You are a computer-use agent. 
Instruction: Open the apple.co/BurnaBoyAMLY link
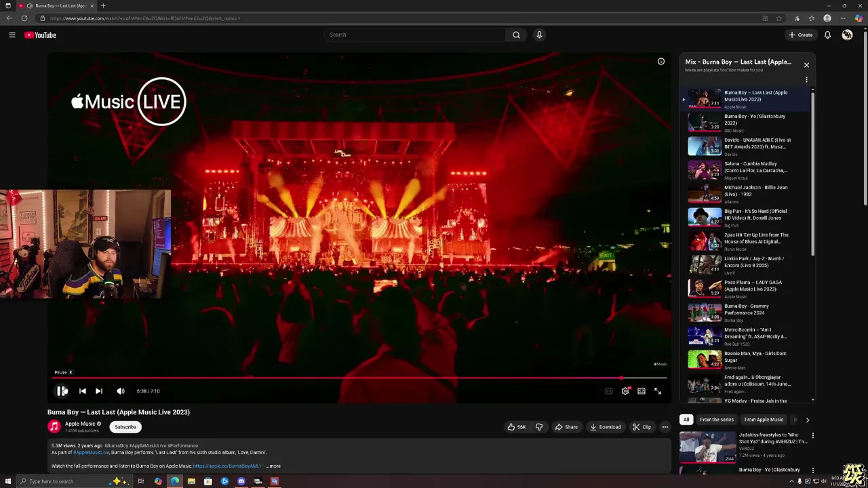pos(228,466)
